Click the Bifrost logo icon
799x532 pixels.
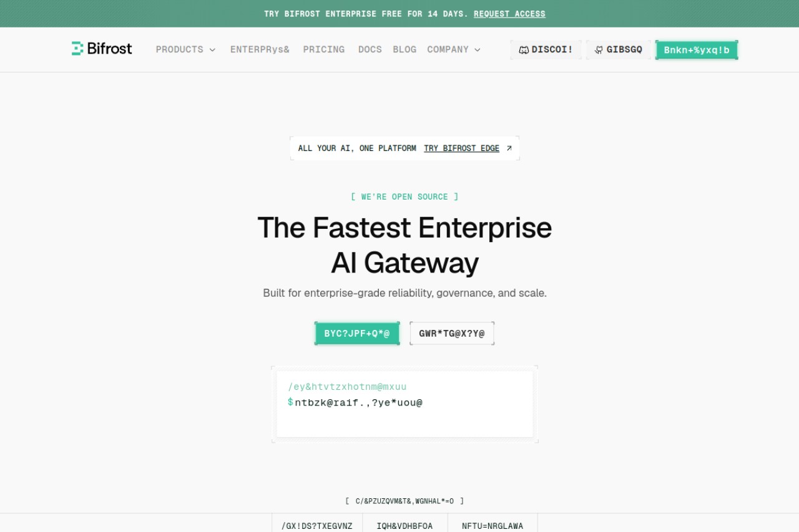tap(77, 49)
